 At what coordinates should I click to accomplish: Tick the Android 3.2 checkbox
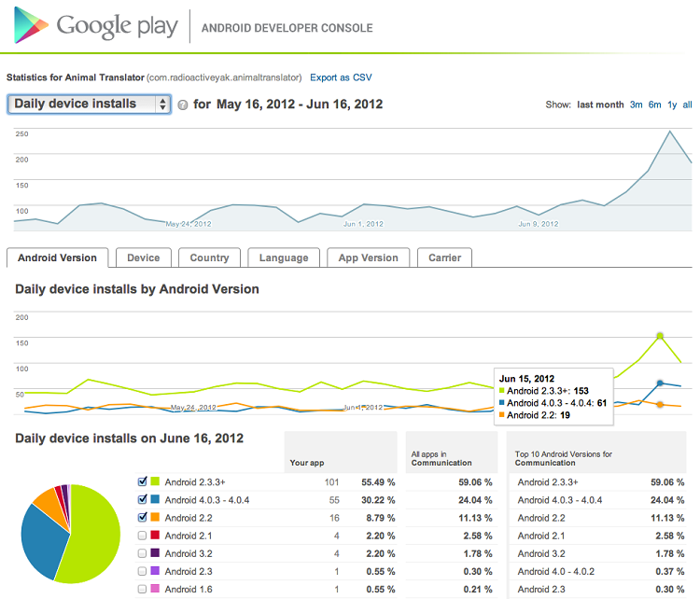(x=142, y=553)
